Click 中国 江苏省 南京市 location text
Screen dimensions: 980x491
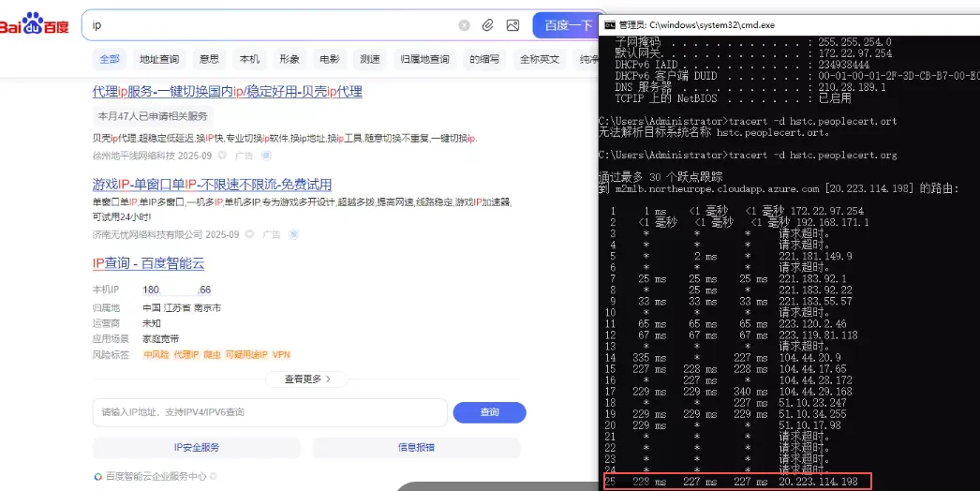tap(181, 307)
